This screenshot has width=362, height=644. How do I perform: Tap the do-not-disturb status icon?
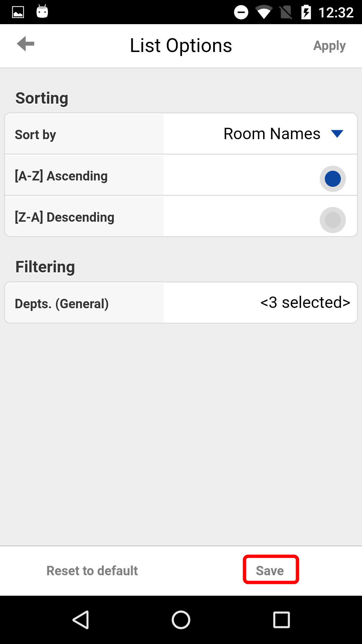pos(241,13)
